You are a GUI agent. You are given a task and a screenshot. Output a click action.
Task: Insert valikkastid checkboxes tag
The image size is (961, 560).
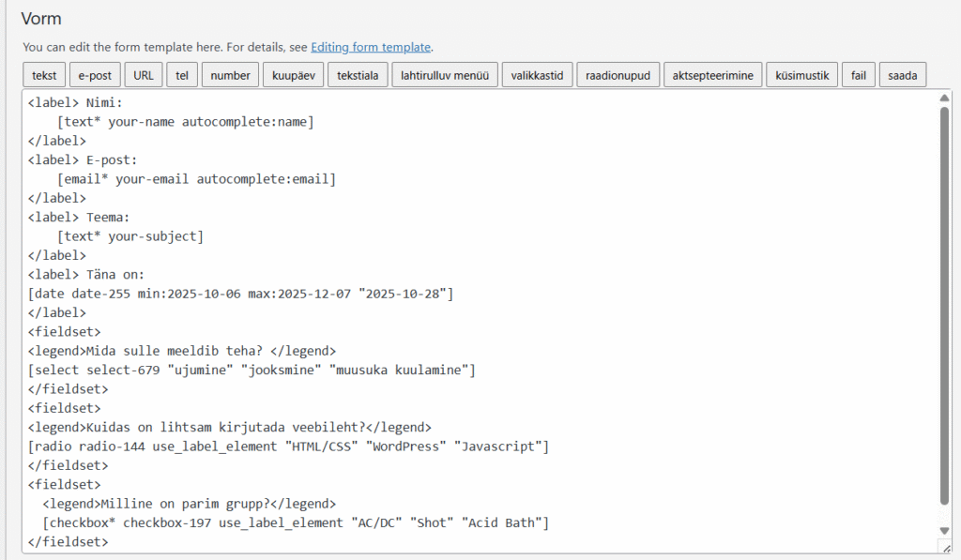537,75
